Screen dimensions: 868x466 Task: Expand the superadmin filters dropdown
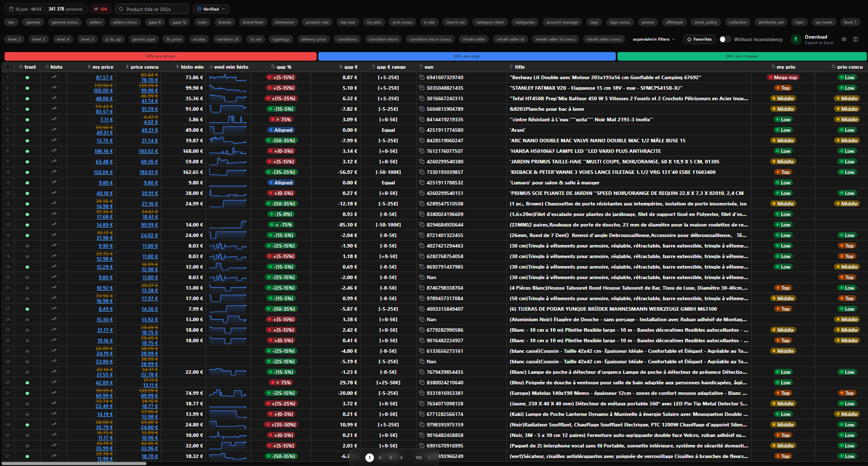(653, 39)
